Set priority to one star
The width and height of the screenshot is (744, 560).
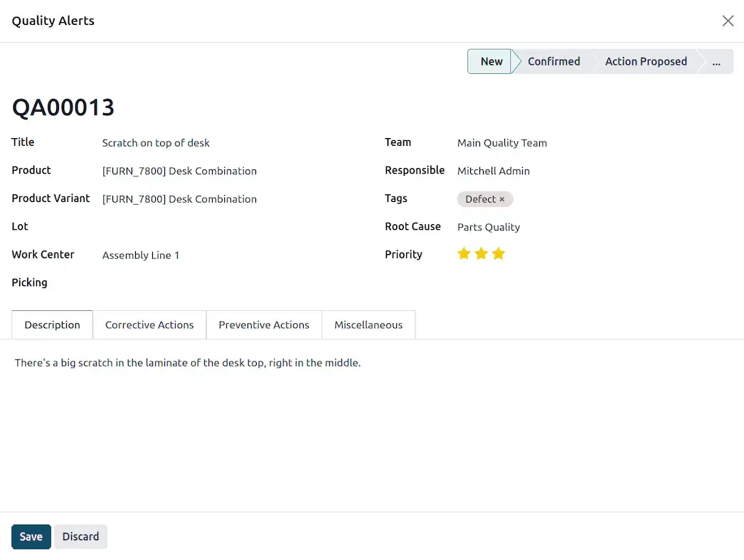464,254
